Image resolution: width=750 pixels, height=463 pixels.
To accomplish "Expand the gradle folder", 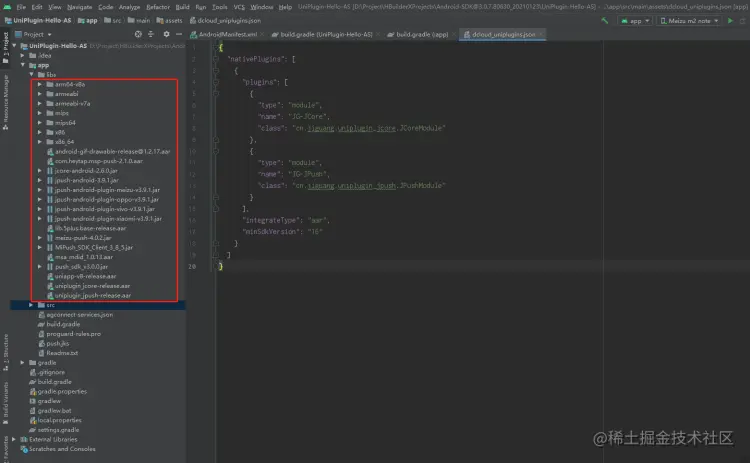I will [x=23, y=363].
